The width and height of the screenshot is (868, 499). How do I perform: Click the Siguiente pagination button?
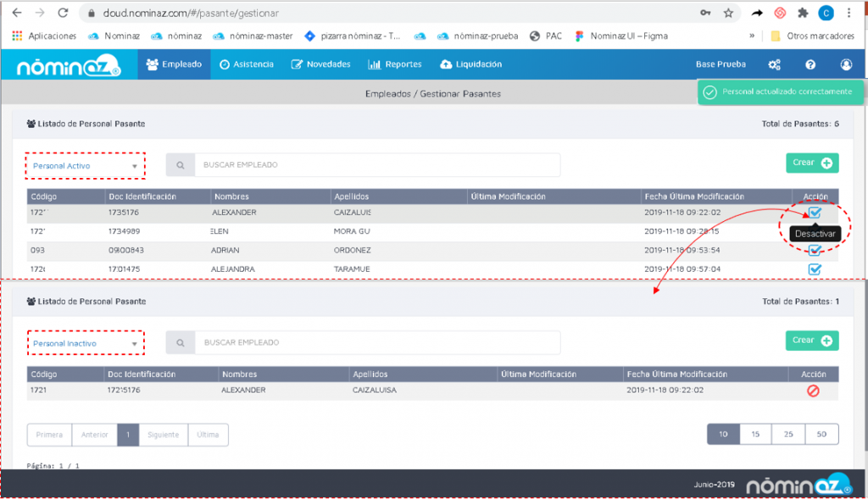pos(164,435)
